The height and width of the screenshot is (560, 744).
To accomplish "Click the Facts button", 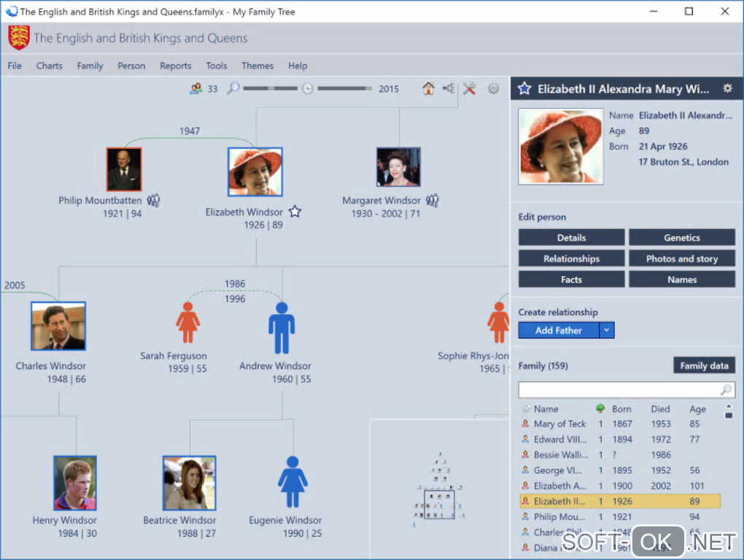I will point(571,279).
